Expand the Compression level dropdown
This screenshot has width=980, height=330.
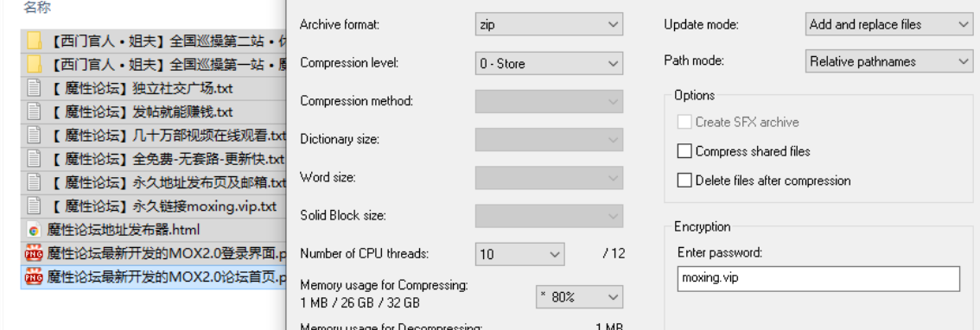coord(549,63)
